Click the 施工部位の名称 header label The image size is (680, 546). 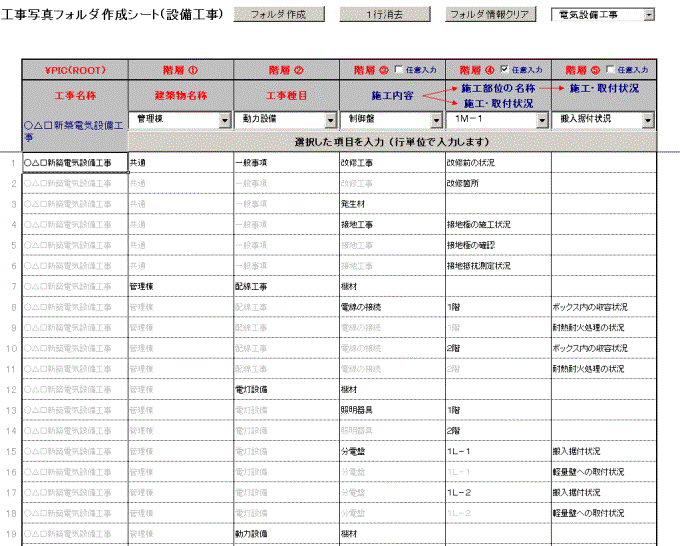[498, 88]
